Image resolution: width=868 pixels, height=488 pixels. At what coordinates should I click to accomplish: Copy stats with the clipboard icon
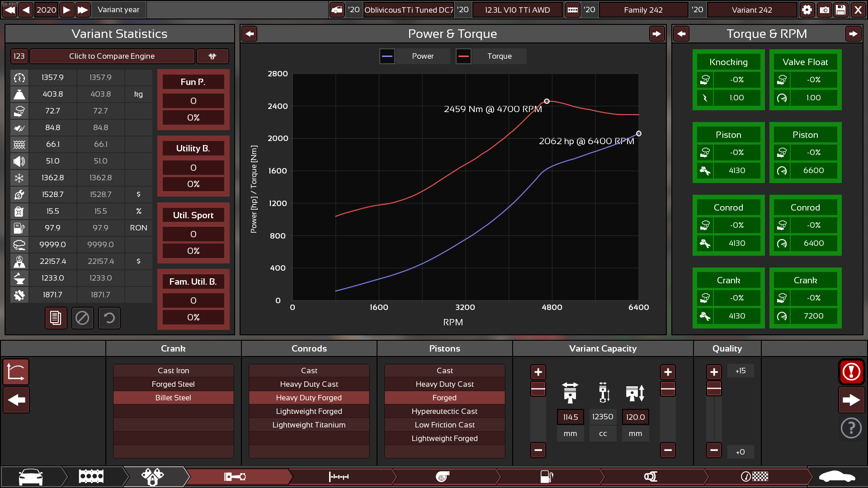pyautogui.click(x=56, y=318)
